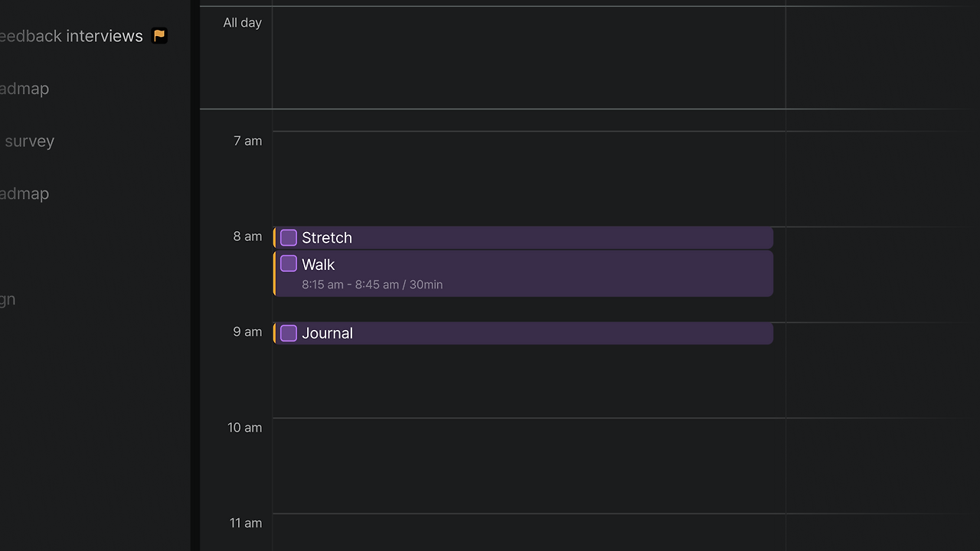Click the orange left edge of Walk event
Image resolution: width=980 pixels, height=551 pixels.
coord(275,273)
